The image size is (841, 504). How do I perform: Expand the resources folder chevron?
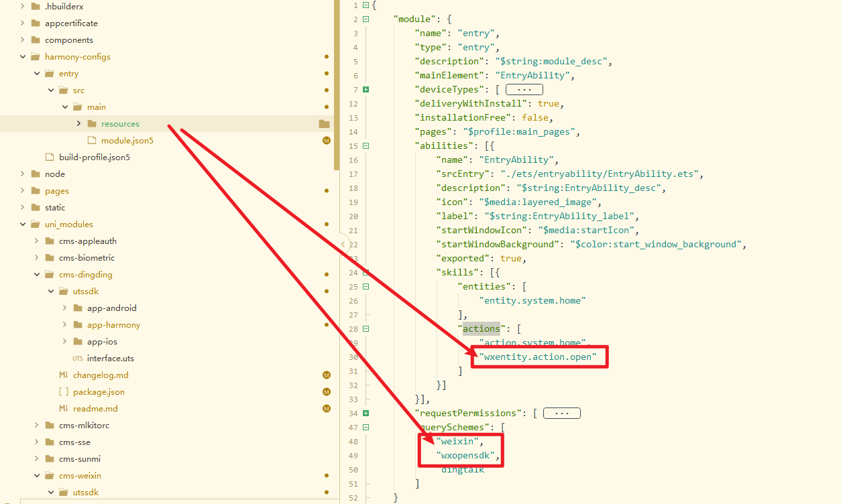tap(78, 124)
